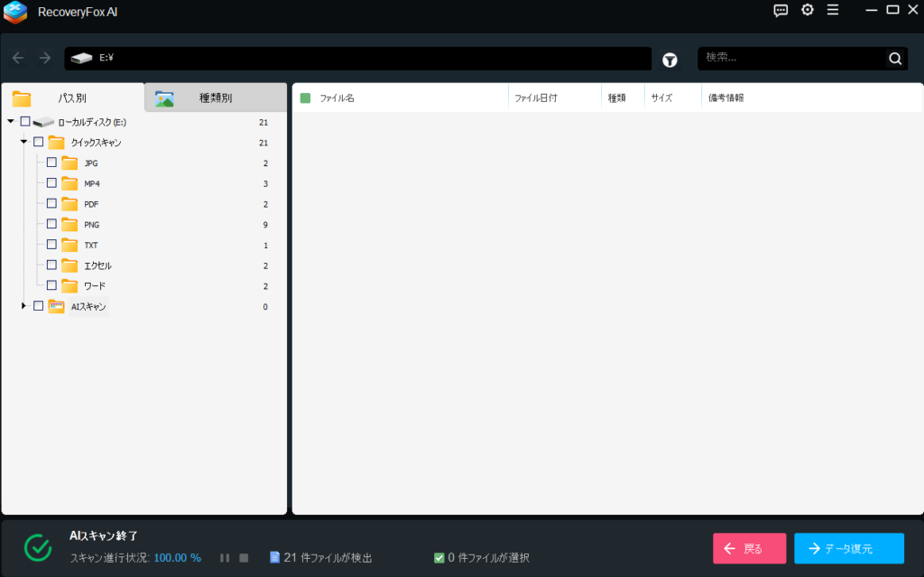Select the パス別 tab

pyautogui.click(x=72, y=98)
